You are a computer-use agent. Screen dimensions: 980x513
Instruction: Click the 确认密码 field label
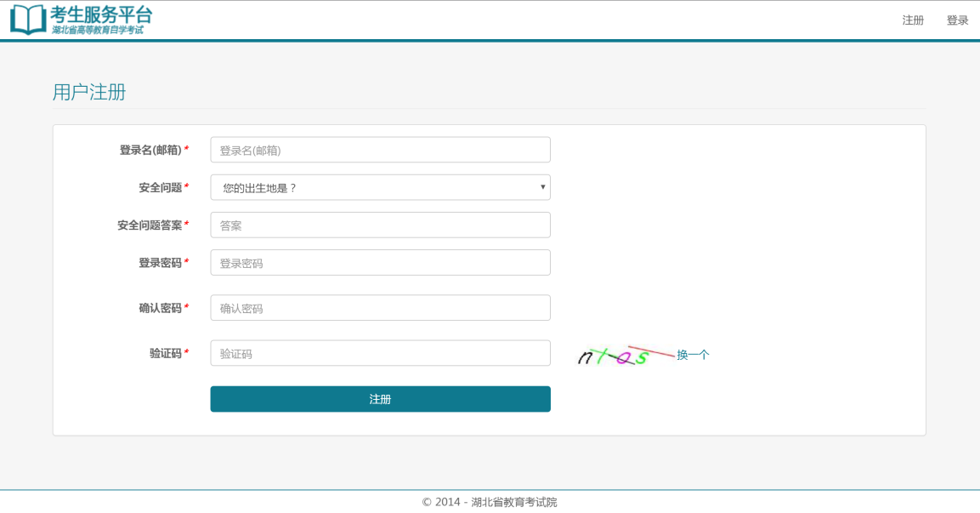click(160, 308)
